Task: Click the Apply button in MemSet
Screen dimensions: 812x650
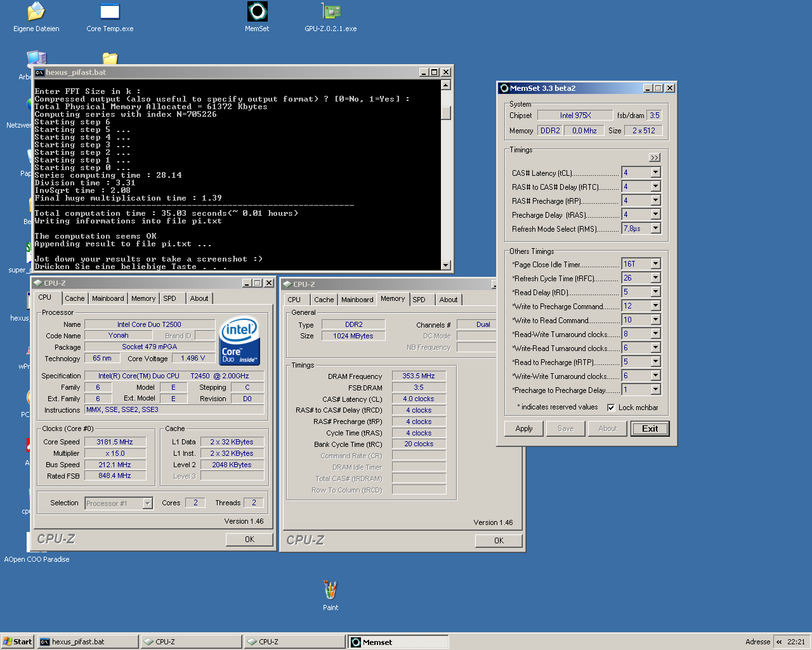Action: [524, 428]
